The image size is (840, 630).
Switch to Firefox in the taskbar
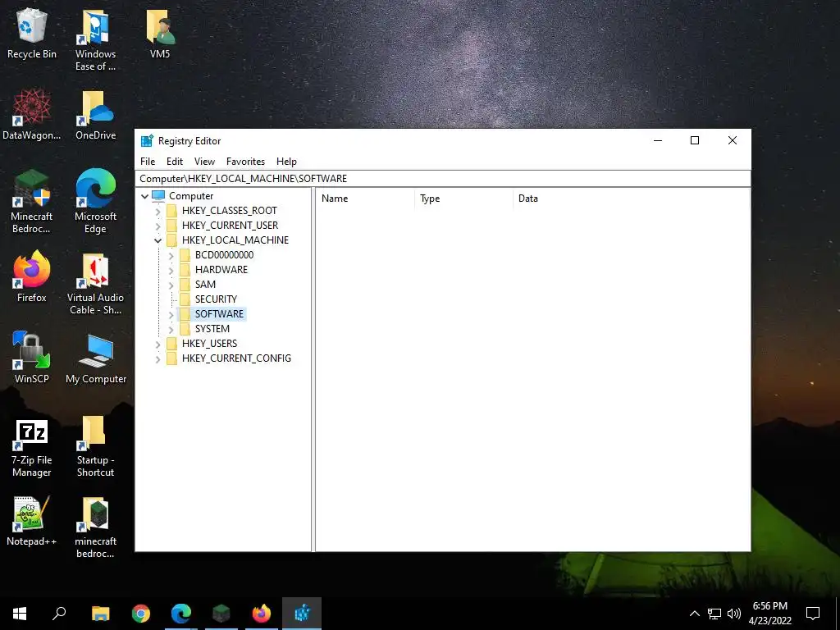click(262, 614)
